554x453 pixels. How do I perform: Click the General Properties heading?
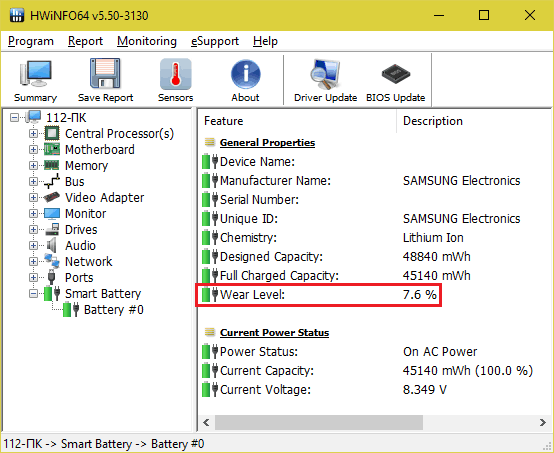(267, 142)
